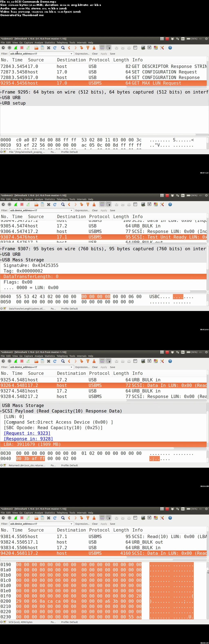
Task: Collapse 'USB Mass Storage' under Frame 9307
Action: click(x=1, y=260)
